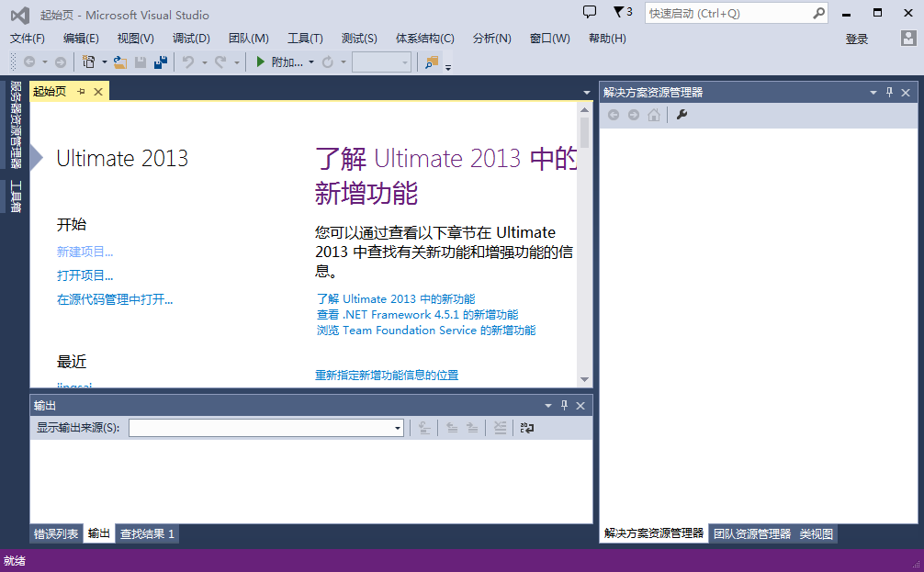This screenshot has width=924, height=572.
Task: Switch to the 查找结果 1 tab
Action: pos(147,533)
